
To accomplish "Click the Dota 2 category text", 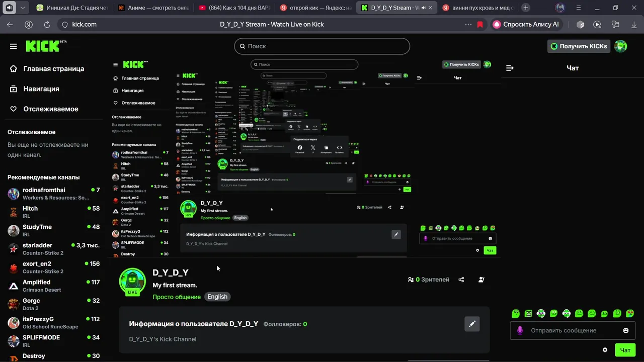I will [x=30, y=309].
